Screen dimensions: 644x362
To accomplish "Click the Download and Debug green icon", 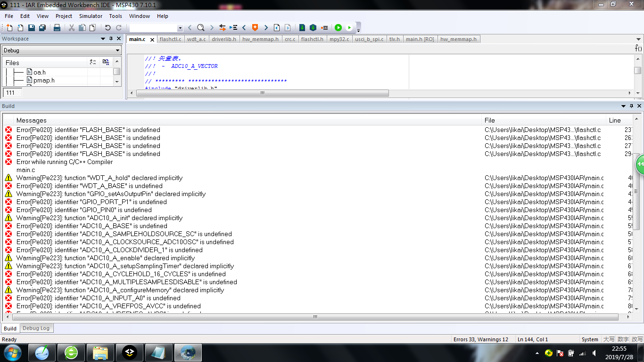I will pos(338,28).
